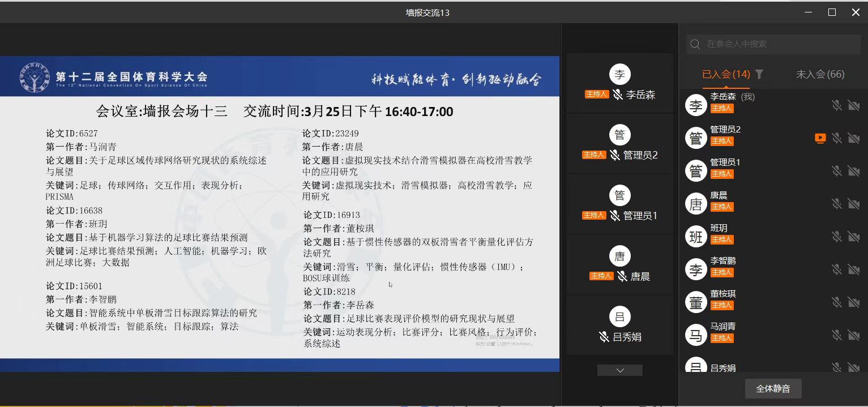Viewport: 868px width, 407px height.
Task: Mute 李岳森's microphone in participant list
Action: [x=837, y=105]
